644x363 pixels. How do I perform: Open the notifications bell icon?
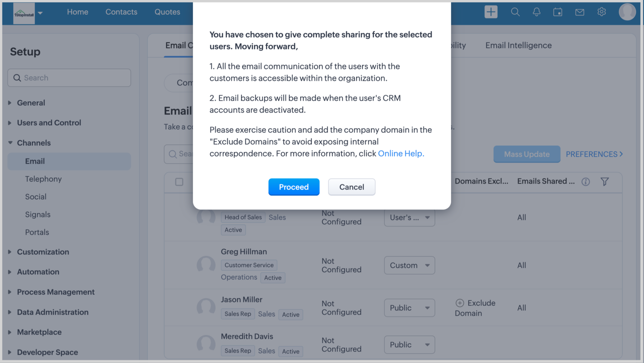536,12
